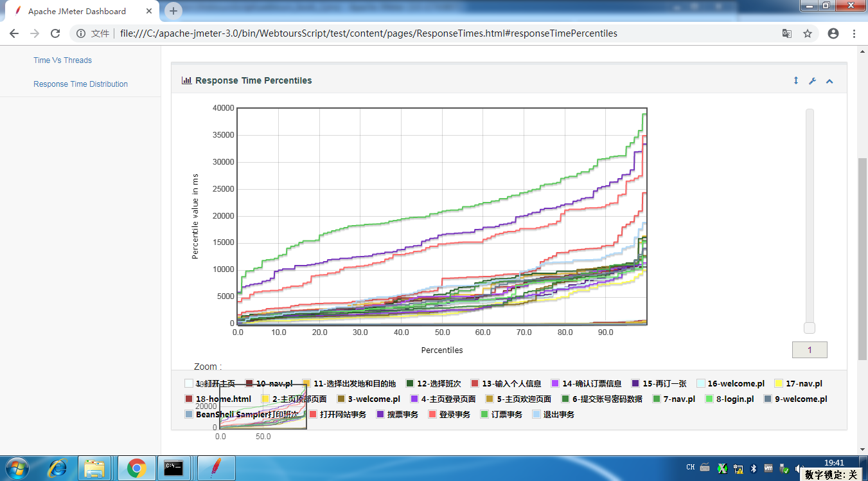Click the Response Time Percentiles panel title

(x=253, y=81)
